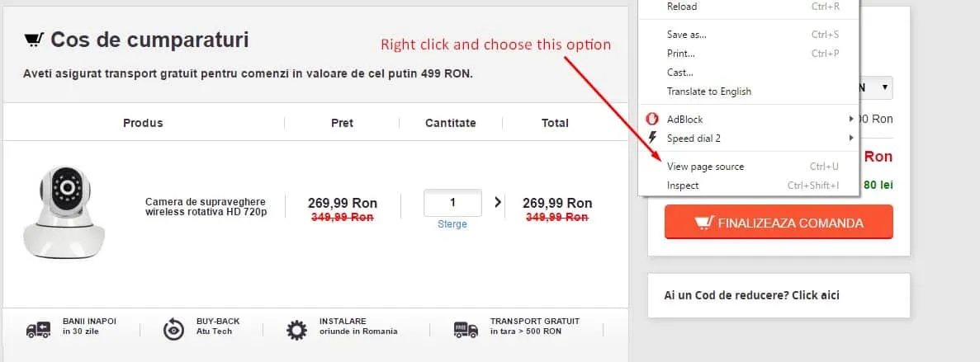Click the AdBlock icon in context menu
This screenshot has width=980, height=362.
(652, 120)
